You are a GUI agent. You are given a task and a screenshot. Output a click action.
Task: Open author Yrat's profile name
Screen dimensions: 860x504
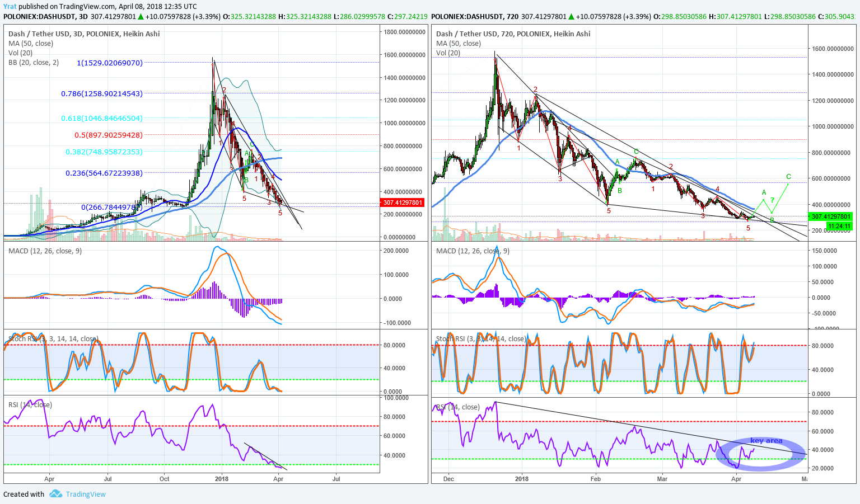[10, 7]
